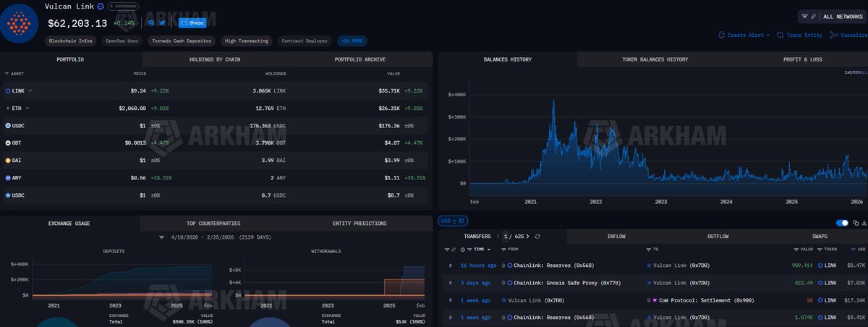Viewport: 868px width, 327px height.
Task: Open exchange usage date range dropdown
Action: point(214,237)
